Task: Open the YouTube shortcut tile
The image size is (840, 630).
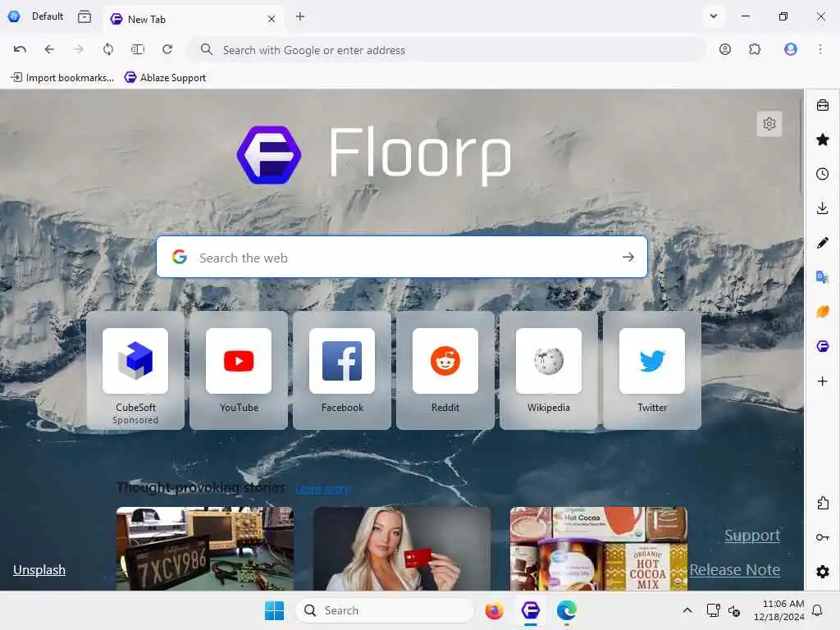Action: point(239,371)
